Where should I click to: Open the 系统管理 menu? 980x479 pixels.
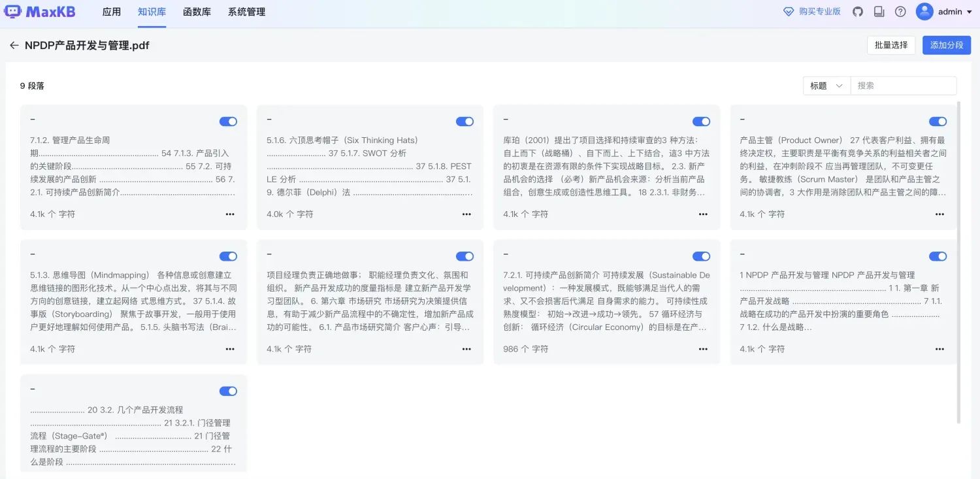246,11
